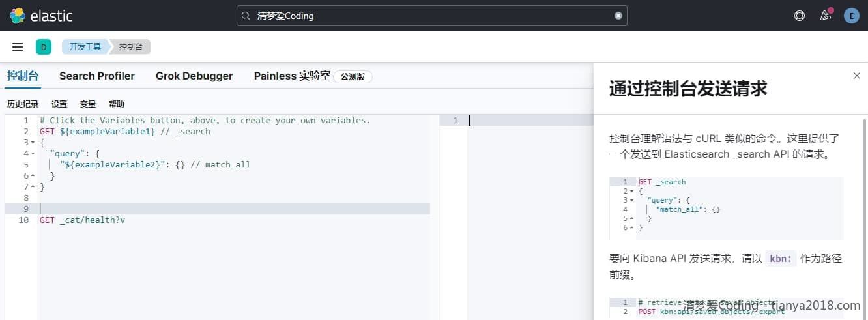Switch to the Grok Debugger tab

point(194,76)
